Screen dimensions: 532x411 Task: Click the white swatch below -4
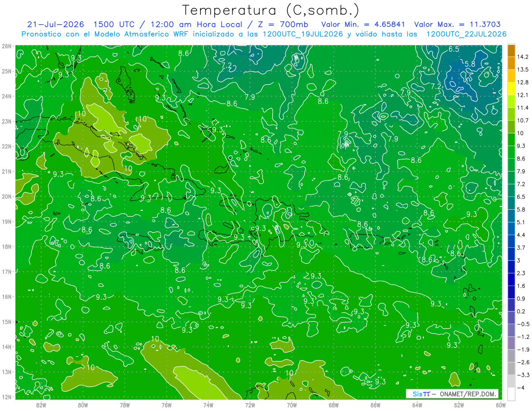(511, 394)
